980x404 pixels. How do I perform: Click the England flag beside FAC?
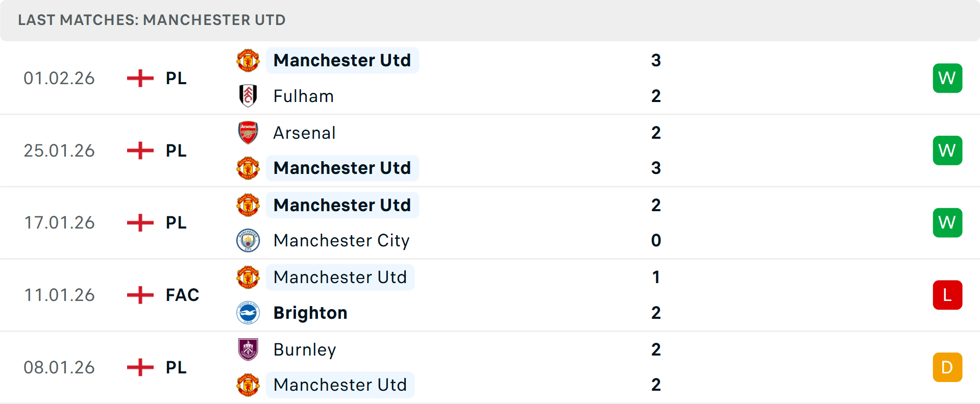pos(140,295)
